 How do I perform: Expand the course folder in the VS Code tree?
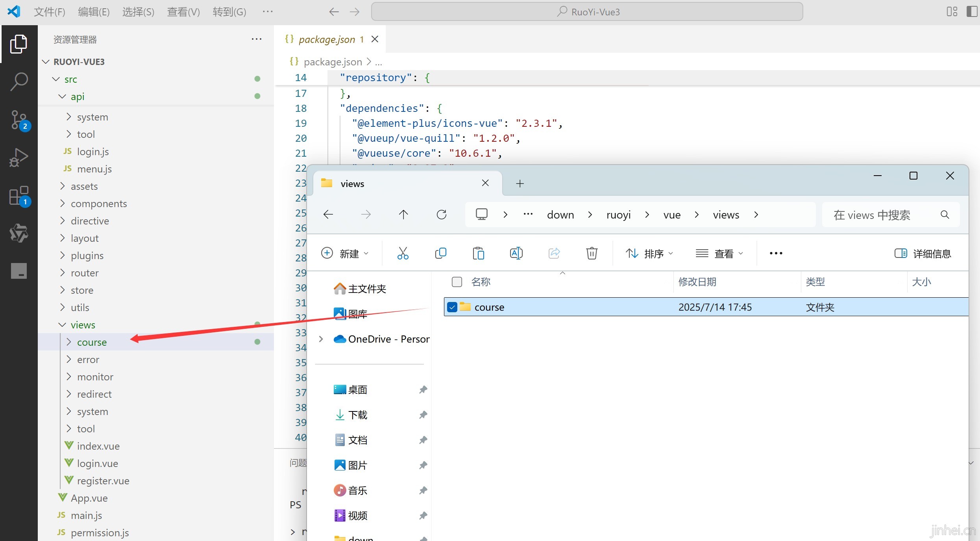(69, 342)
